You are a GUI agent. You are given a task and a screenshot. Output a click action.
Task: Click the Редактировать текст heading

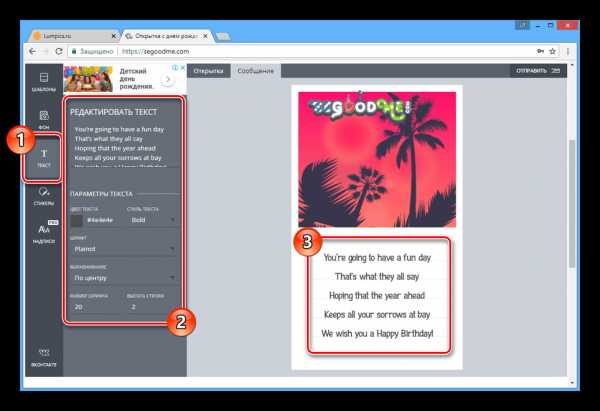click(x=113, y=112)
